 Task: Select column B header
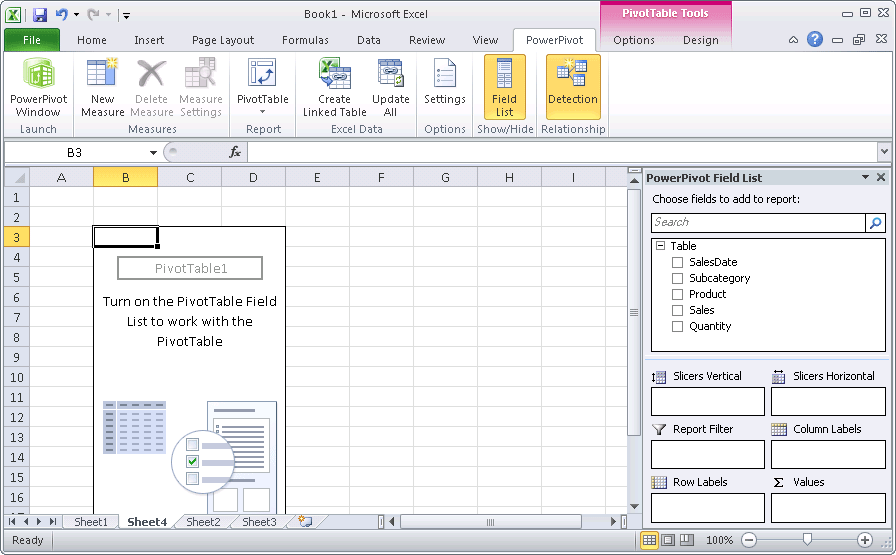[125, 178]
